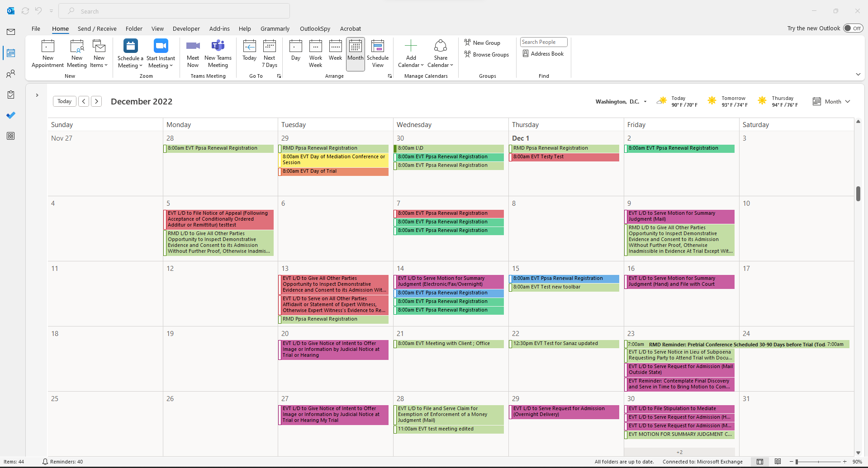Open the Washington, D.C. weather location dropdown
The width and height of the screenshot is (868, 468).
(645, 102)
